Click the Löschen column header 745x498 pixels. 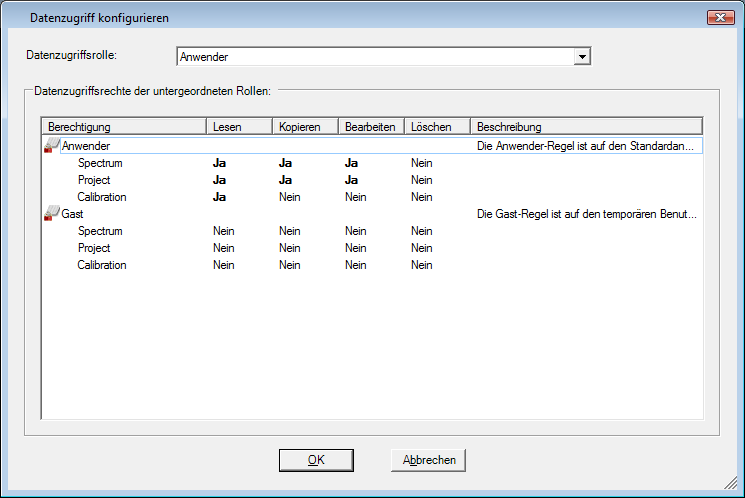437,127
